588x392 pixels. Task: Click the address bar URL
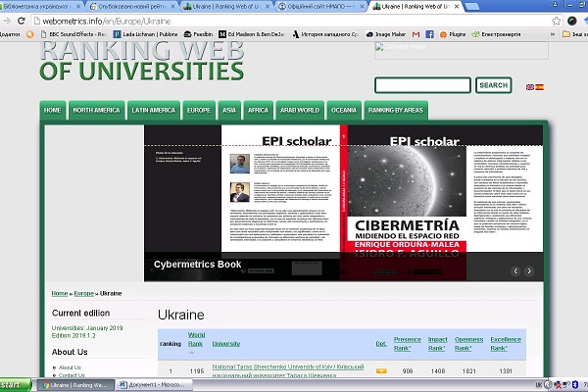coord(107,21)
